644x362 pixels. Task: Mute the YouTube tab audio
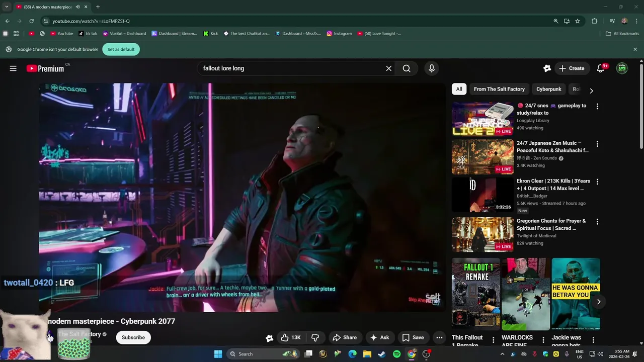coord(77,7)
